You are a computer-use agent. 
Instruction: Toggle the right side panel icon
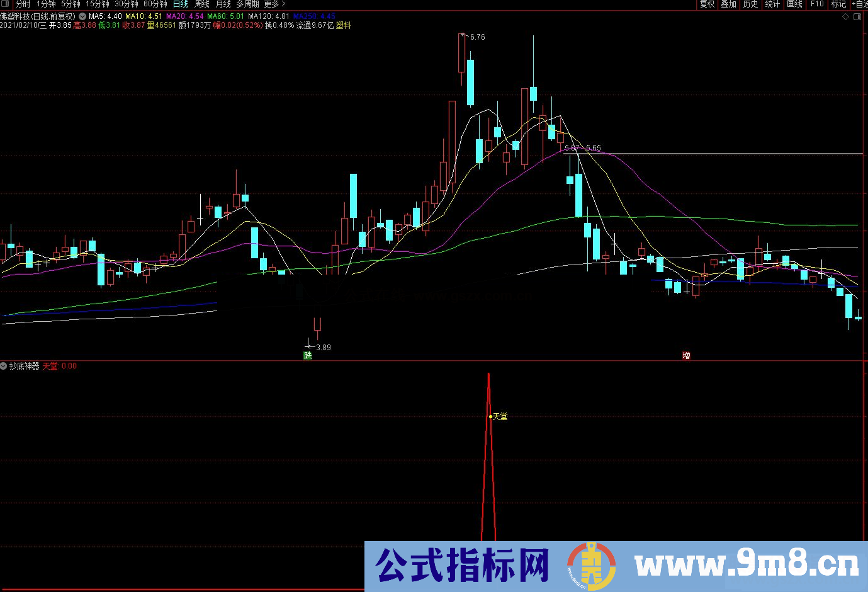coord(857,17)
